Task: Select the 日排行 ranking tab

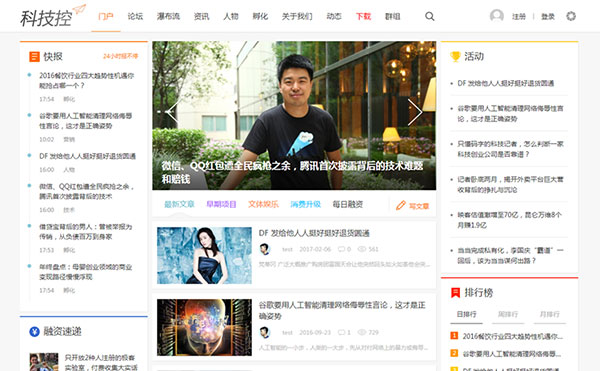Action: point(466,314)
